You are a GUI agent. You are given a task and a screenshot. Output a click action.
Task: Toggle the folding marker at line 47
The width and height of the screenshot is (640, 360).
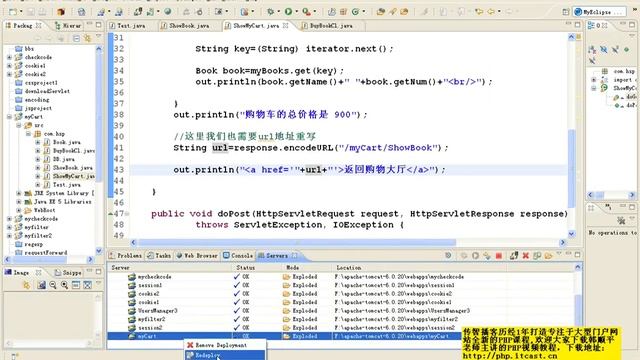tap(127, 213)
